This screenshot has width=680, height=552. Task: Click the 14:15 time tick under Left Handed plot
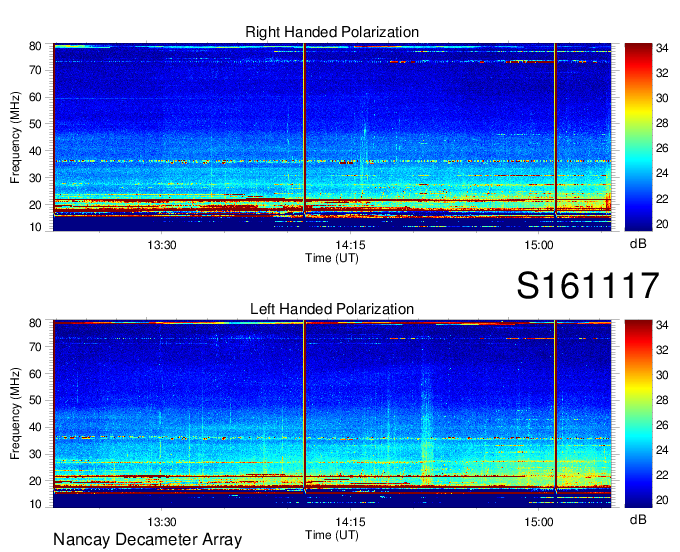point(350,522)
